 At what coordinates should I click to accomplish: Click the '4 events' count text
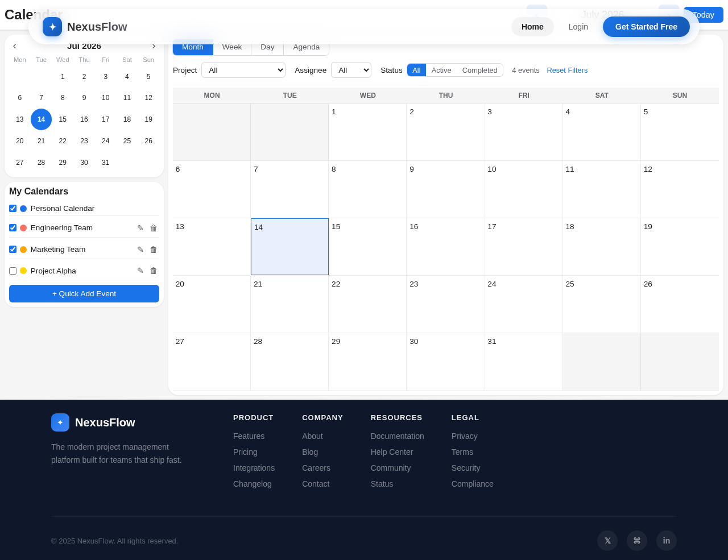click(526, 70)
